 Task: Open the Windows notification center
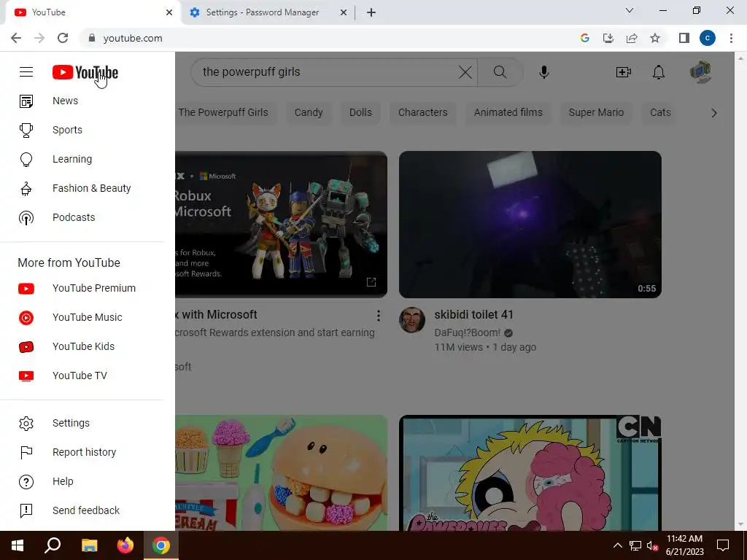pos(723,545)
